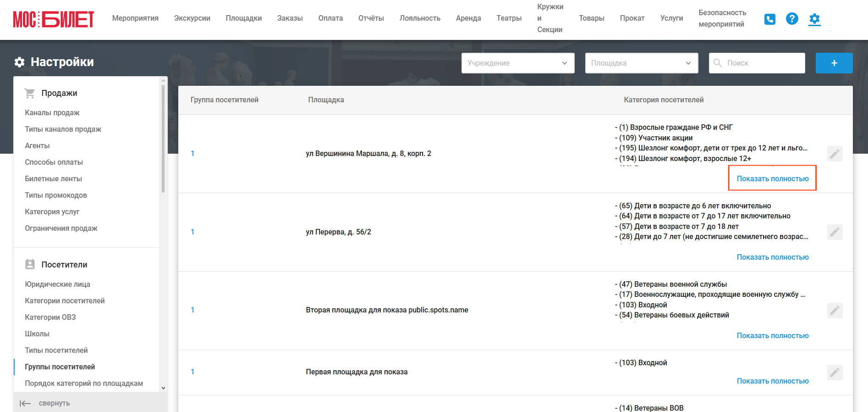Collapse sidebar with свернуть arrow
The image size is (868, 412).
[45, 403]
